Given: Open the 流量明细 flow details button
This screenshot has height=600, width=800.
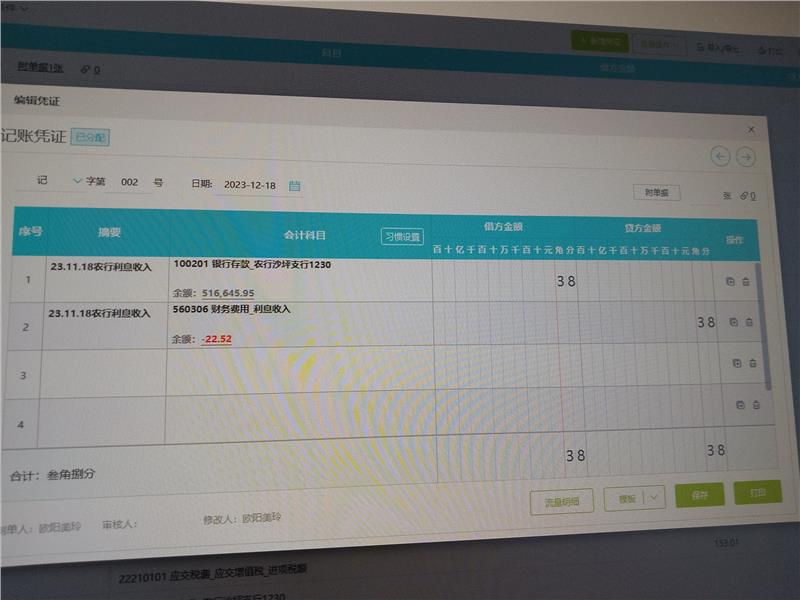Looking at the screenshot, I should pyautogui.click(x=562, y=501).
